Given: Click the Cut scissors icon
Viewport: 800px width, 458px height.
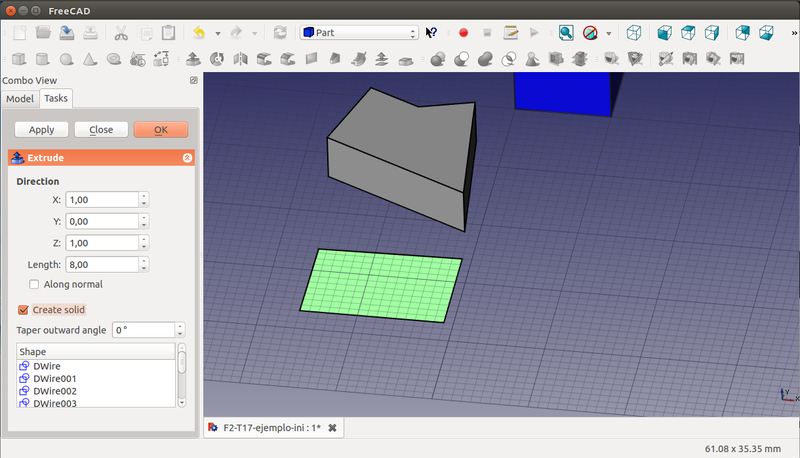Looking at the screenshot, I should (x=121, y=33).
